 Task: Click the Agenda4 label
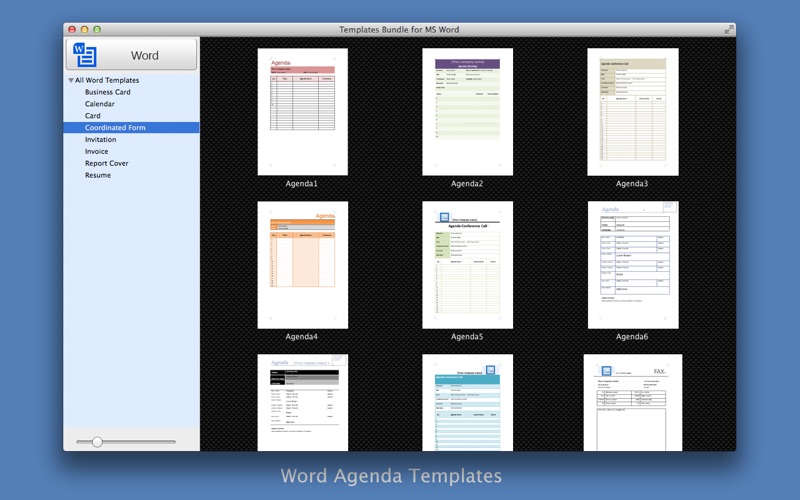302,337
